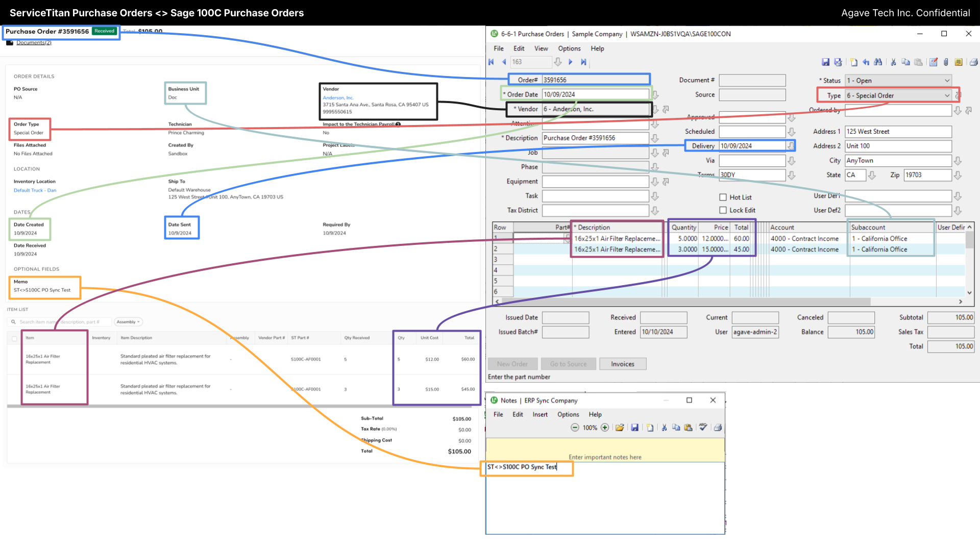The height and width of the screenshot is (551, 980).
Task: Create new note in Notes toolbar
Action: point(650,428)
